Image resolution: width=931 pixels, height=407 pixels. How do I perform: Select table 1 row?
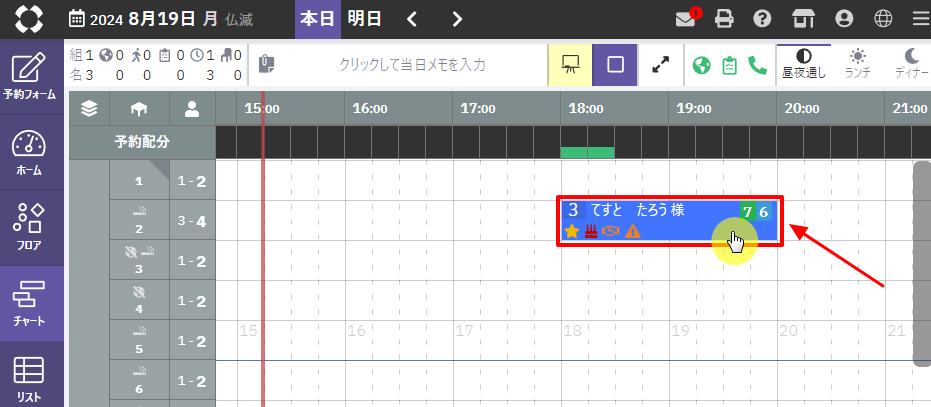139,181
